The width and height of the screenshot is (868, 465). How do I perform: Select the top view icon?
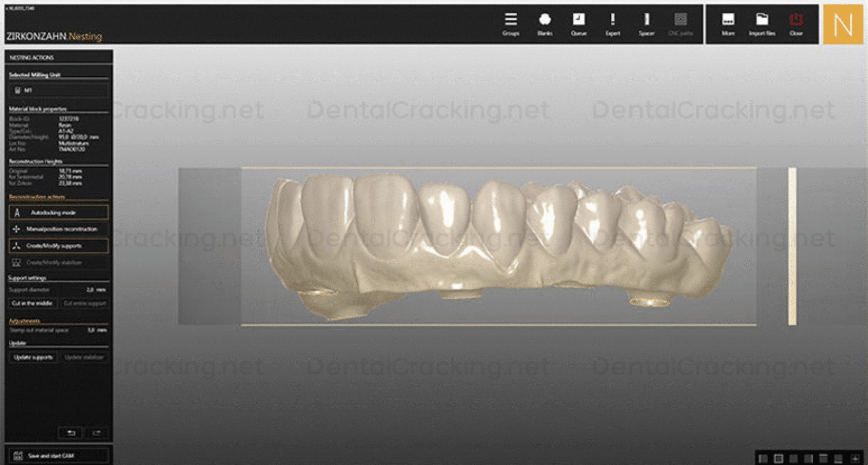[x=823, y=459]
